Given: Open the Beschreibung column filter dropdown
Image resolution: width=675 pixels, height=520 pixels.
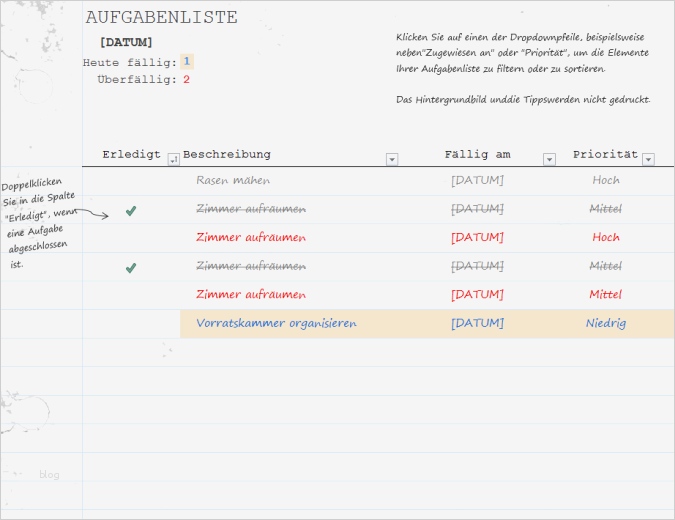Looking at the screenshot, I should (x=392, y=159).
